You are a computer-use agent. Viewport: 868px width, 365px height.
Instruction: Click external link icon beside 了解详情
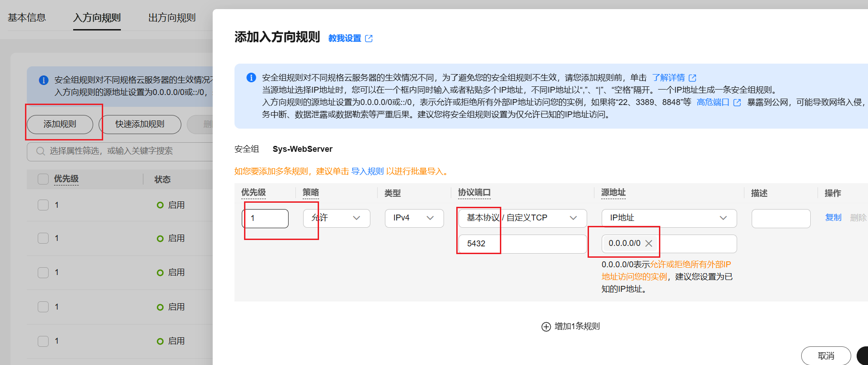(x=692, y=78)
